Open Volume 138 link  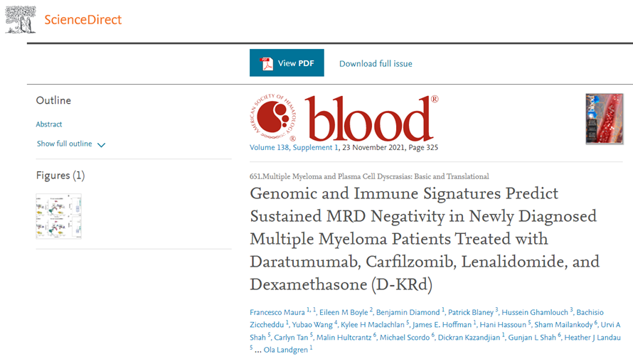coord(273,148)
